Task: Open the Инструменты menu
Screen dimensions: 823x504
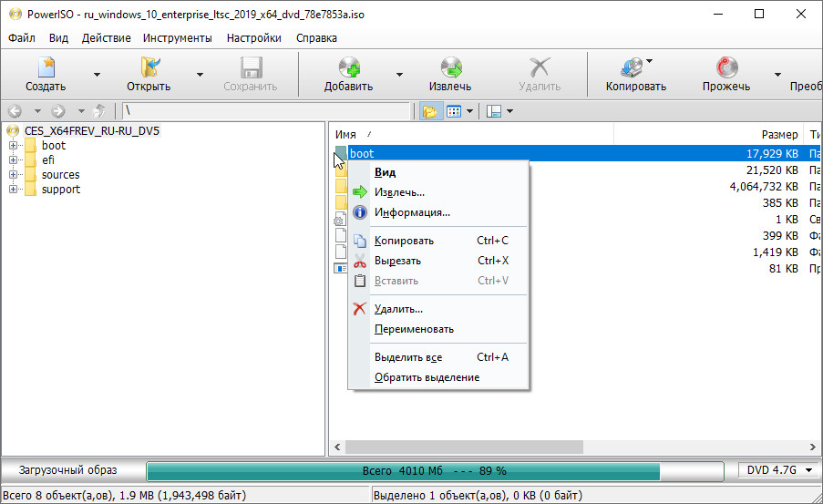Action: 179,38
